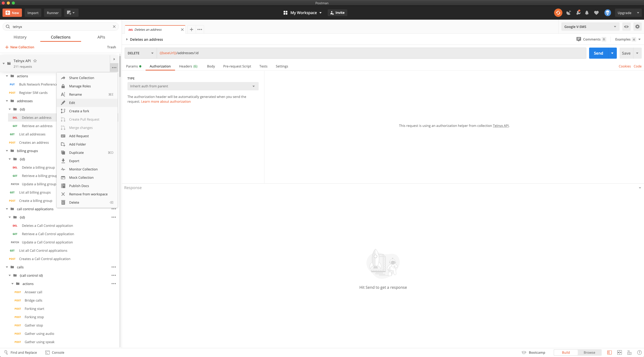Open the user avatar menu
Image resolution: width=644 pixels, height=357 pixels.
(x=608, y=13)
